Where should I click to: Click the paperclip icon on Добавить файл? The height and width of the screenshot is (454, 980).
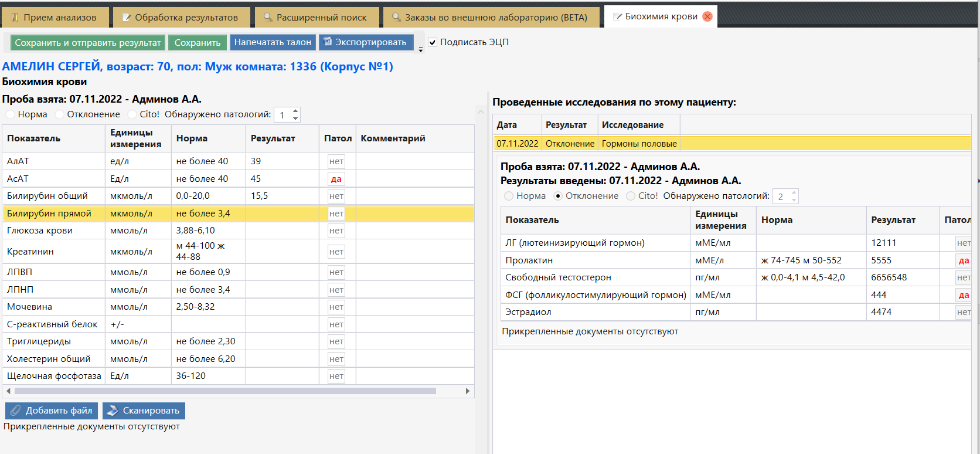pos(16,411)
